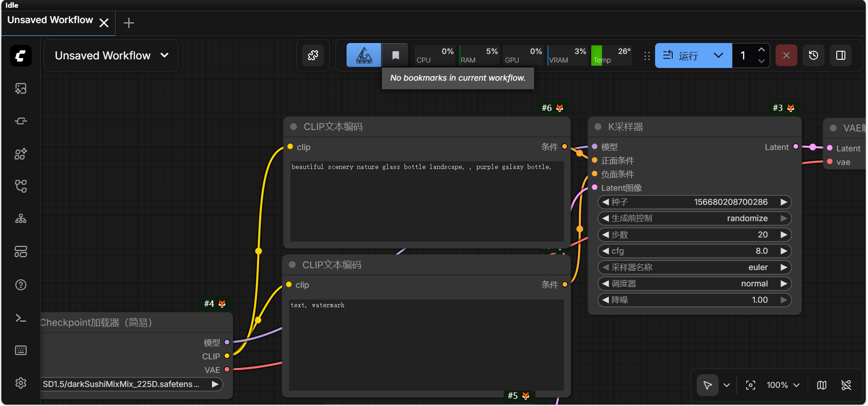Click the blue 运行 run button
The width and height of the screenshot is (868, 406).
pyautogui.click(x=681, y=55)
